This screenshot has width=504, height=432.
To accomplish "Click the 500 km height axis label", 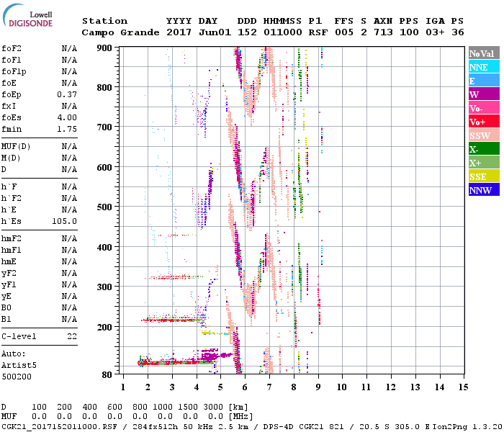I will [x=104, y=207].
